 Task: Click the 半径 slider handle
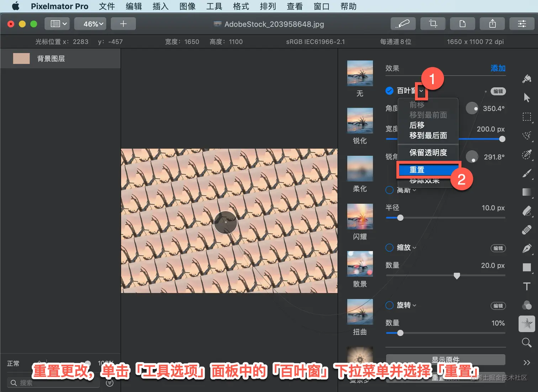click(400, 218)
